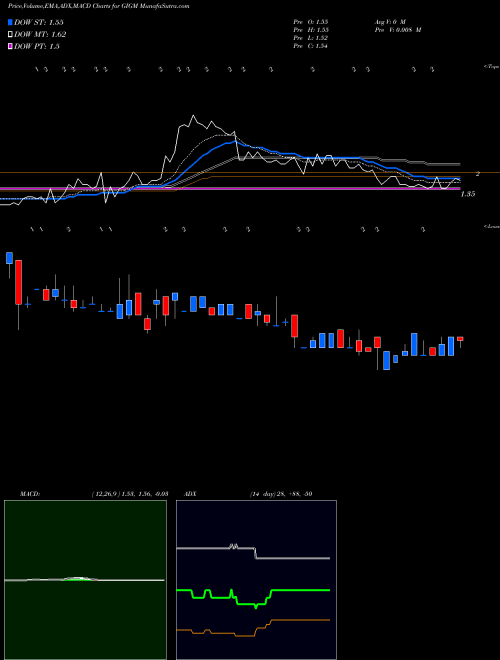Select the 'DOW MT: 1.62' legend label
The height and width of the screenshot is (660, 500).
point(40,35)
